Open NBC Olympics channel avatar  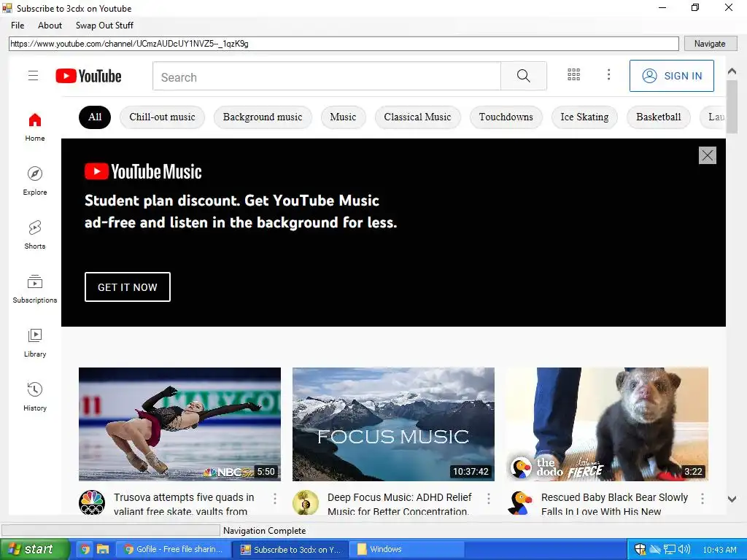pyautogui.click(x=91, y=502)
